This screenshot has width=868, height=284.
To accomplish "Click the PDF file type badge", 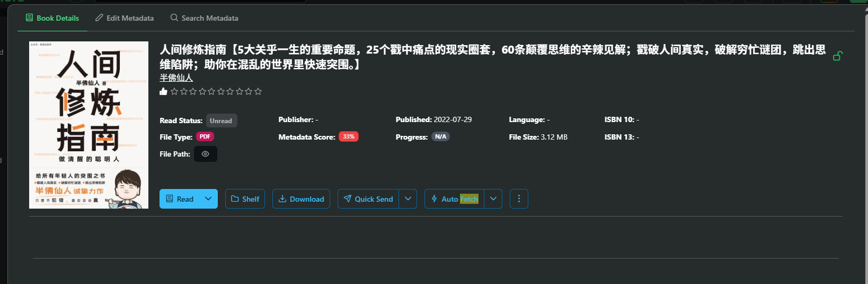I will coord(205,136).
